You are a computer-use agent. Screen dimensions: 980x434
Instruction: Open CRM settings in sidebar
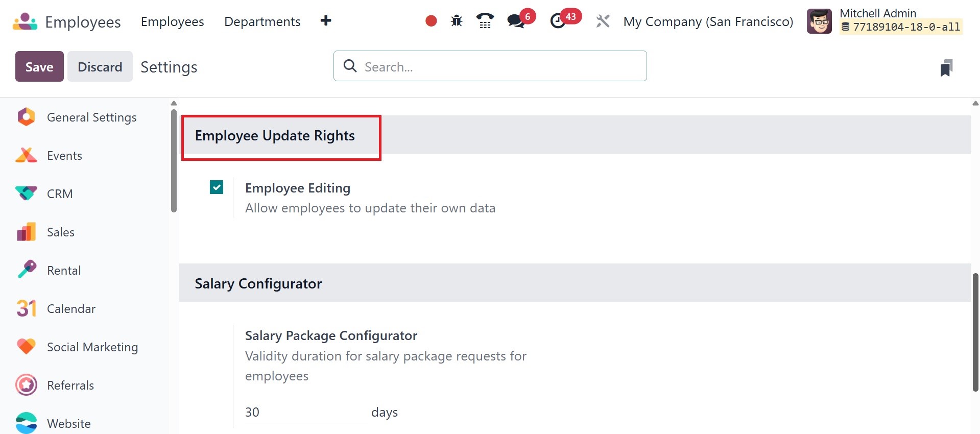click(x=60, y=194)
